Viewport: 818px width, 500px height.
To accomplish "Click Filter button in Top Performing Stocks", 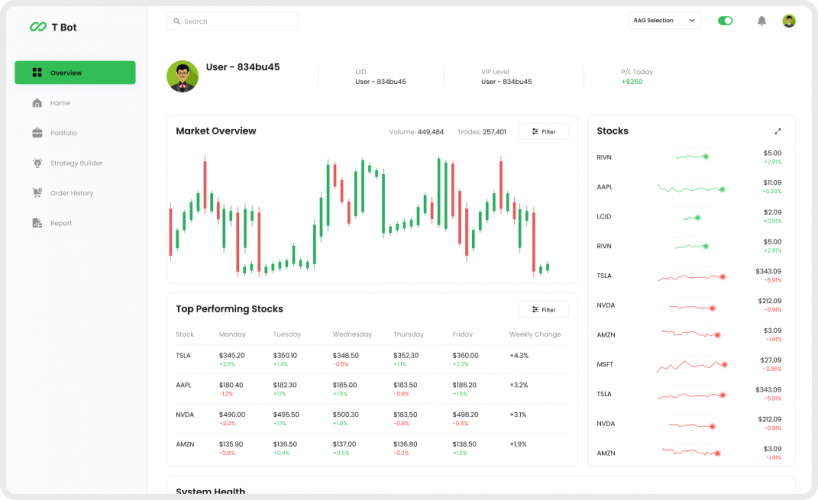I will click(x=544, y=309).
